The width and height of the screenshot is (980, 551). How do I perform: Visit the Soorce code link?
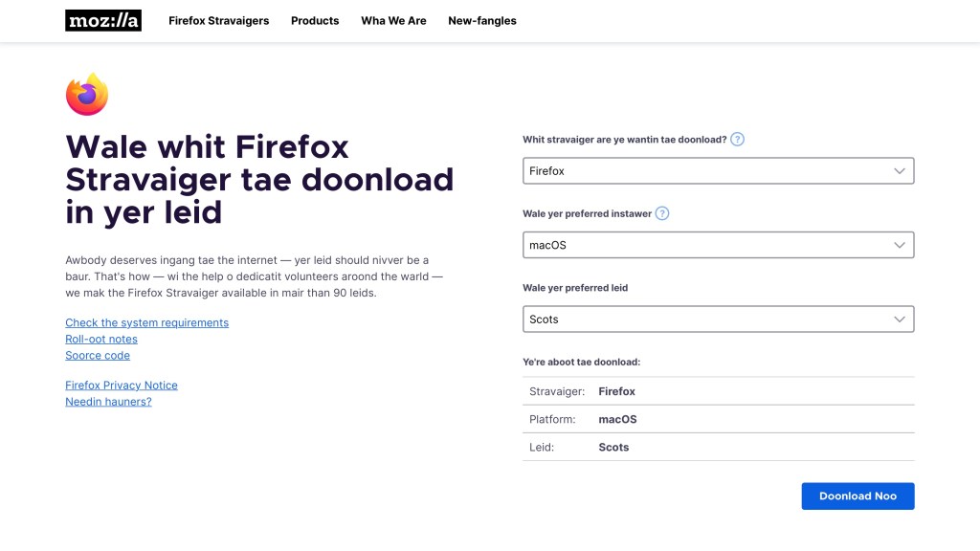tap(98, 356)
